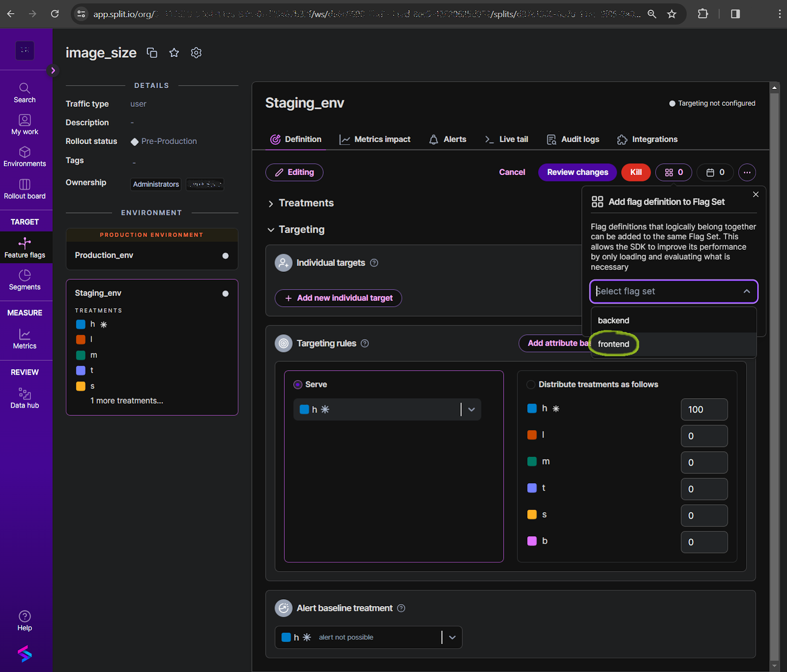This screenshot has width=787, height=672.
Task: Open the Search panel in sidebar
Action: pyautogui.click(x=25, y=92)
